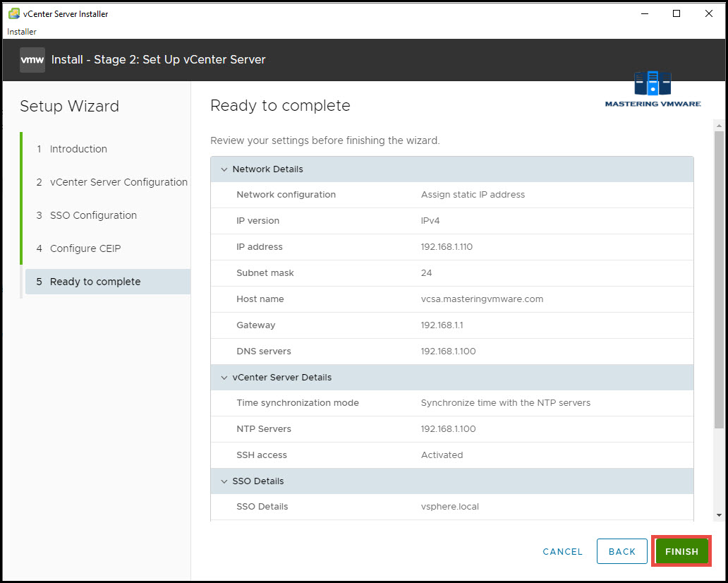The width and height of the screenshot is (728, 583).
Task: Click the vCenter Server Installer title bar icon
Action: click(x=14, y=13)
